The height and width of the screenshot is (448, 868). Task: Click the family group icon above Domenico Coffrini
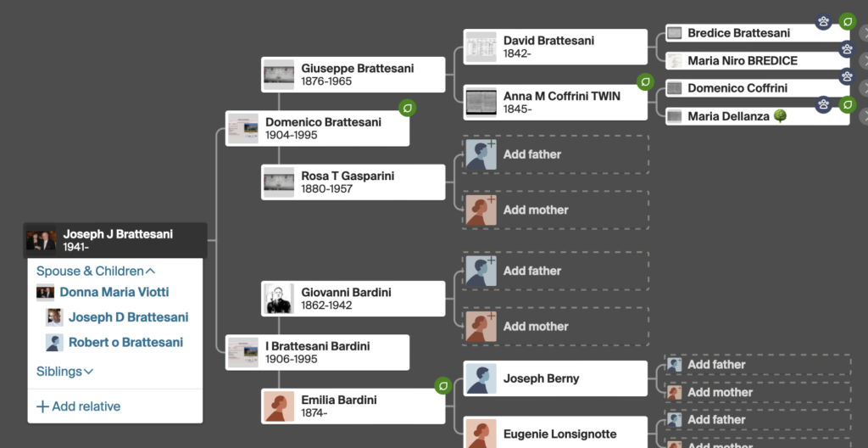[847, 76]
